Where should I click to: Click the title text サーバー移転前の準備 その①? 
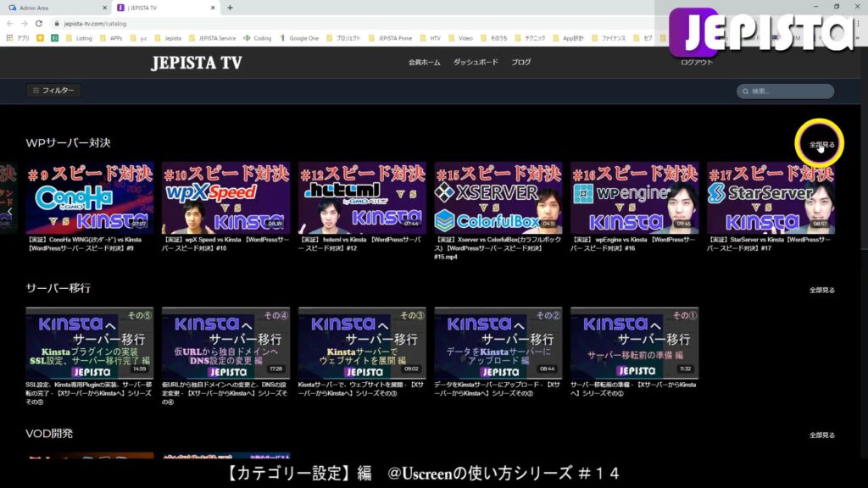coord(633,389)
